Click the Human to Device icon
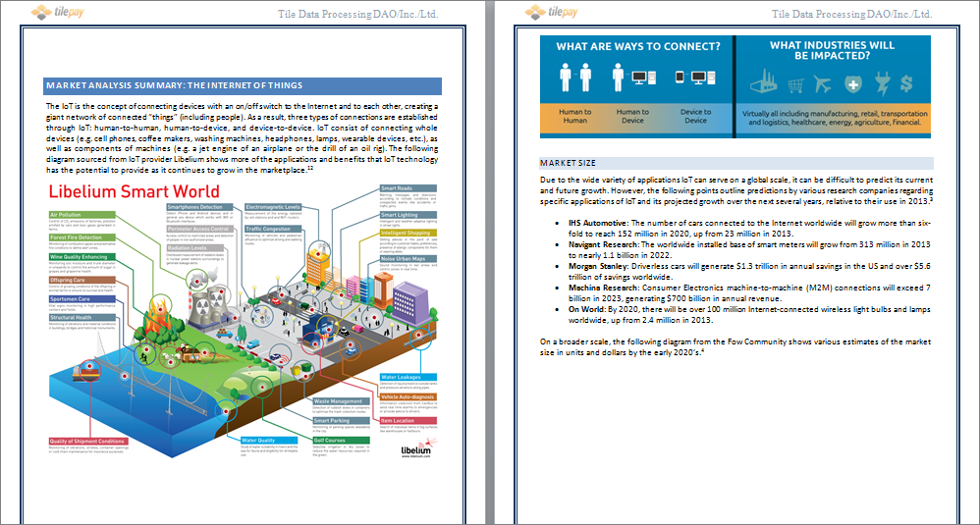 point(633,78)
